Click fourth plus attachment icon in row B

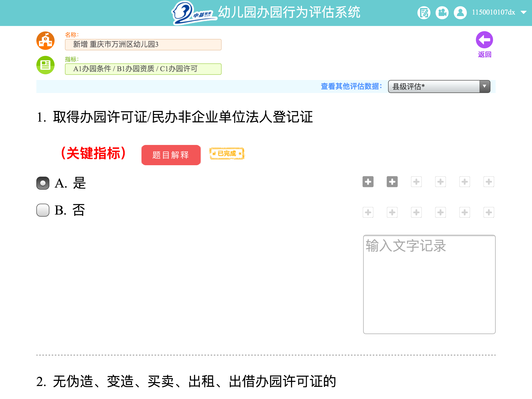pyautogui.click(x=441, y=212)
